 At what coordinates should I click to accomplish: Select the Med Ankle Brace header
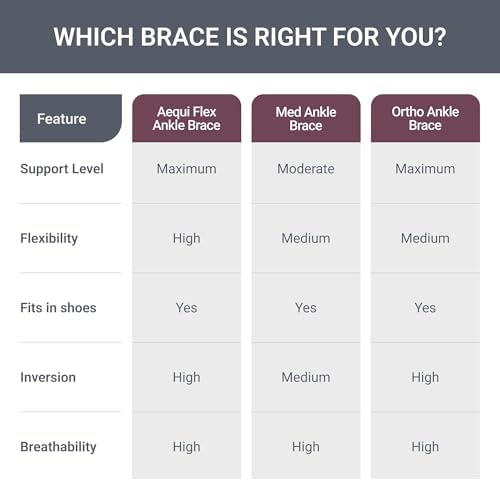pos(306,119)
